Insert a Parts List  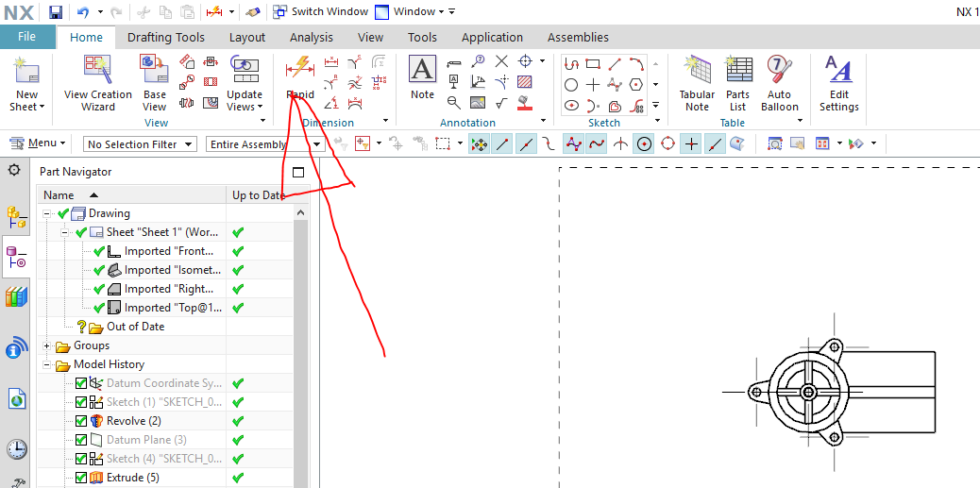click(738, 81)
